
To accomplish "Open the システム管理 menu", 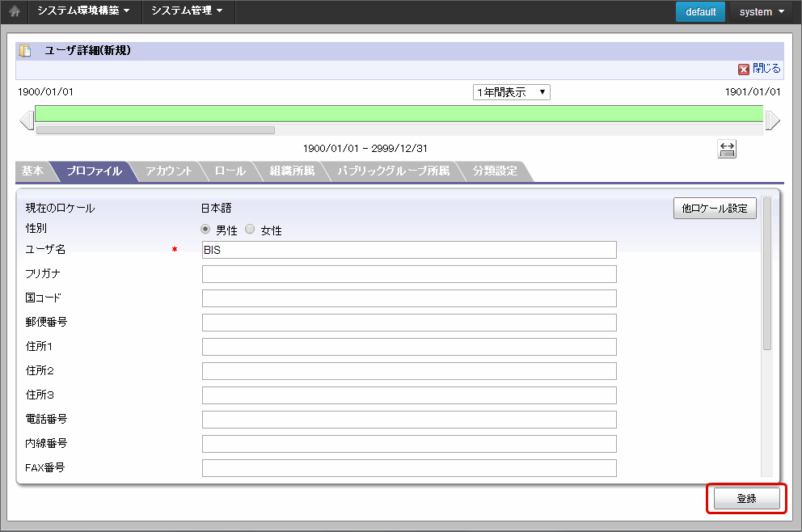I will coord(188,11).
